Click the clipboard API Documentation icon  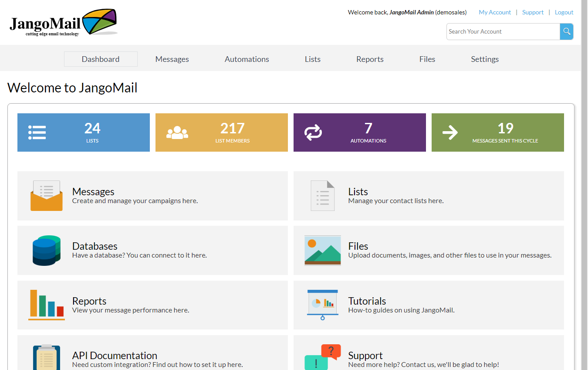[x=47, y=357]
